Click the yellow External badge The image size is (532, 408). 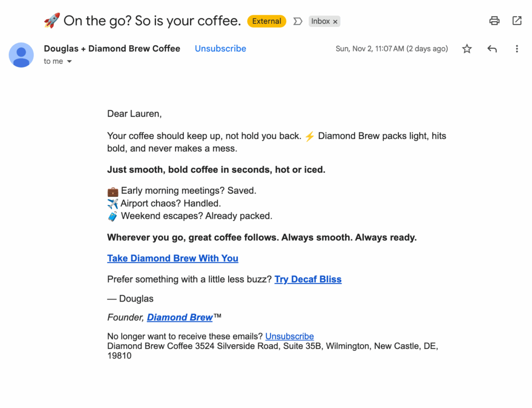pos(267,21)
